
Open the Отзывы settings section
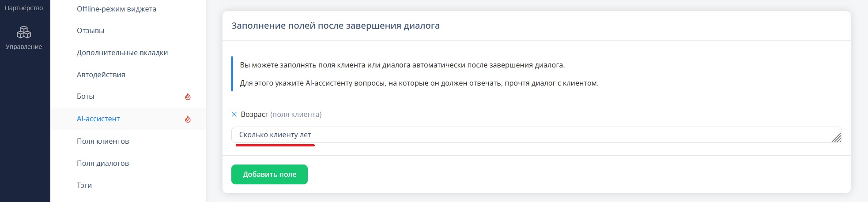click(91, 30)
